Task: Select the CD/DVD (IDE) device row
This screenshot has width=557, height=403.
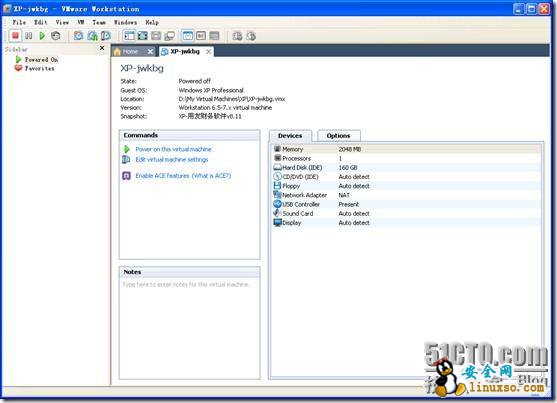Action: point(407,177)
